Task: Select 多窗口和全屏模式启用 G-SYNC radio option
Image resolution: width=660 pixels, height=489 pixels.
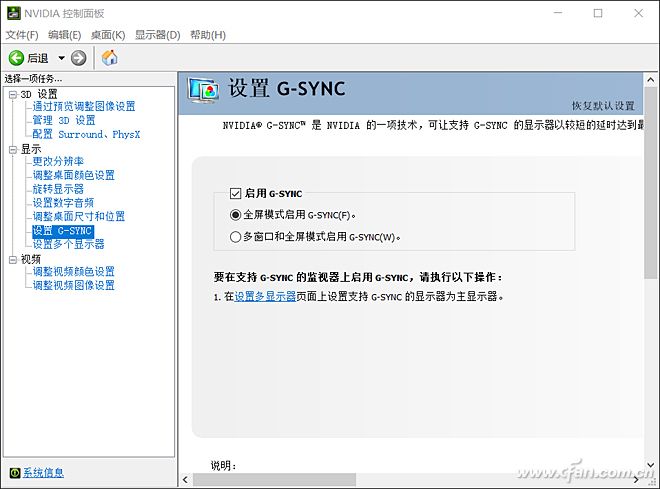Action: (x=236, y=237)
